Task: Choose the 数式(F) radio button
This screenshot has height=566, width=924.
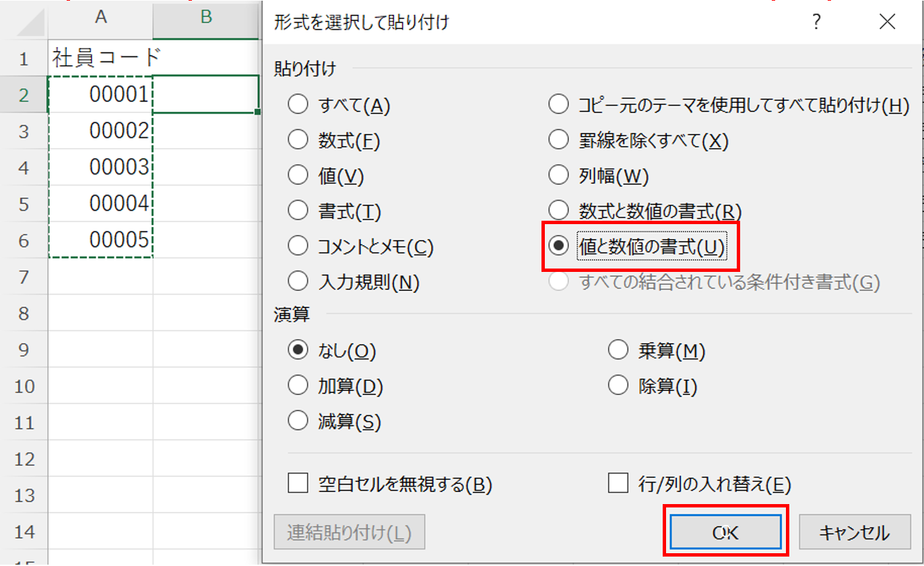Action: tap(298, 141)
